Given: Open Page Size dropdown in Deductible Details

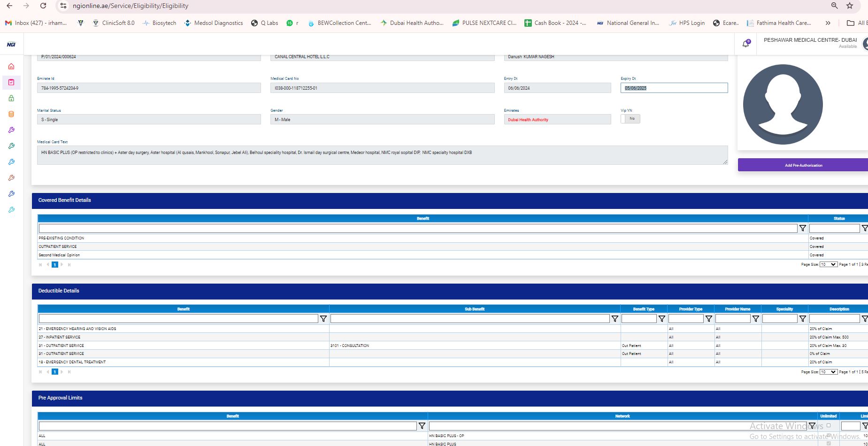Looking at the screenshot, I should coord(828,372).
